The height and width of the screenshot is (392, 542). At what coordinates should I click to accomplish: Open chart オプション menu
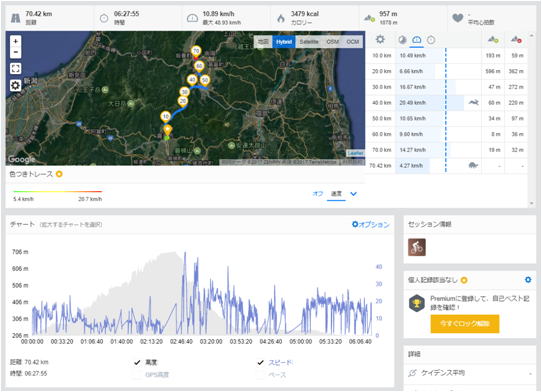click(x=371, y=224)
